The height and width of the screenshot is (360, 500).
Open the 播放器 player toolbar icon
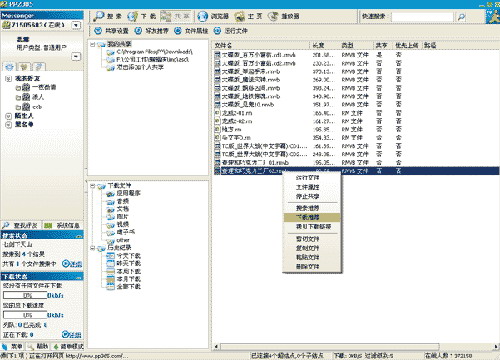[x=273, y=16]
